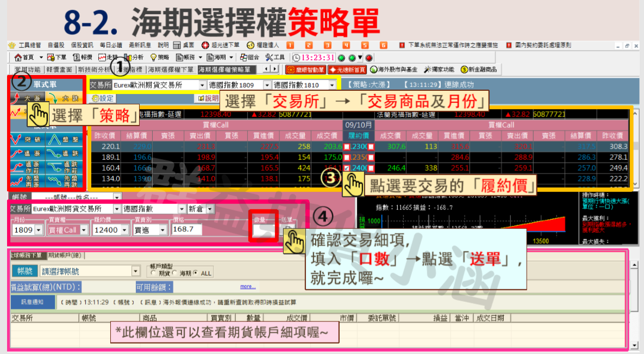Toggle right checkbox of strike 12350
This screenshot has height=354, width=644.
click(371, 158)
